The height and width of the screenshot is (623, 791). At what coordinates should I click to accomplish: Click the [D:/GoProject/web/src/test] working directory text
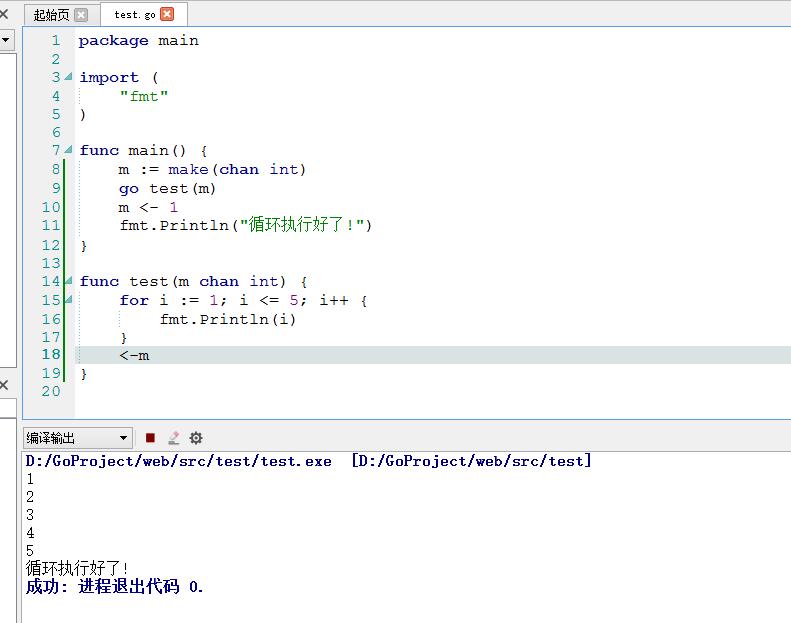471,461
